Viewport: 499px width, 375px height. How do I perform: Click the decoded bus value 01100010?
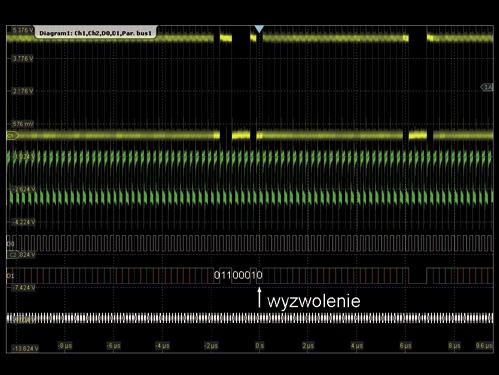click(238, 275)
